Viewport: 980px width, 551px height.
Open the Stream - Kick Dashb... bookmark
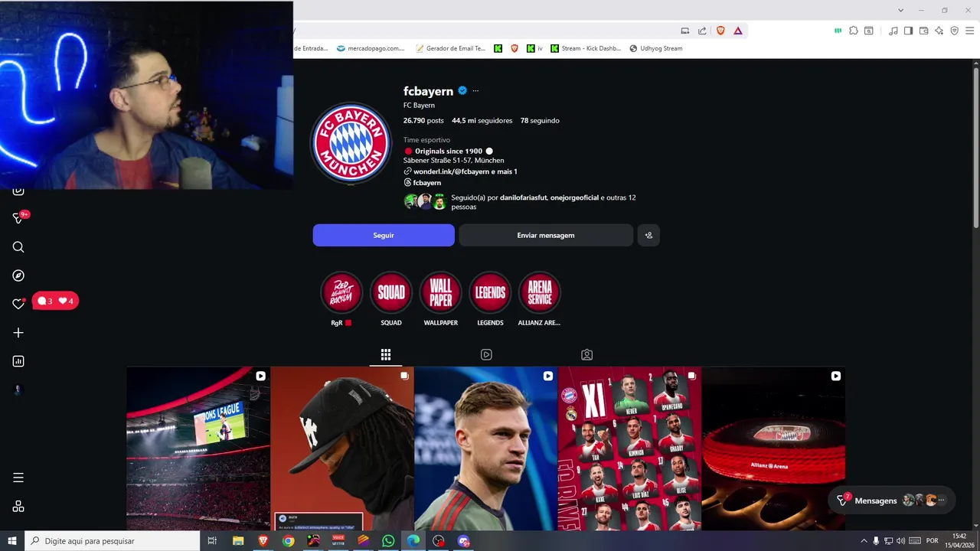click(586, 48)
